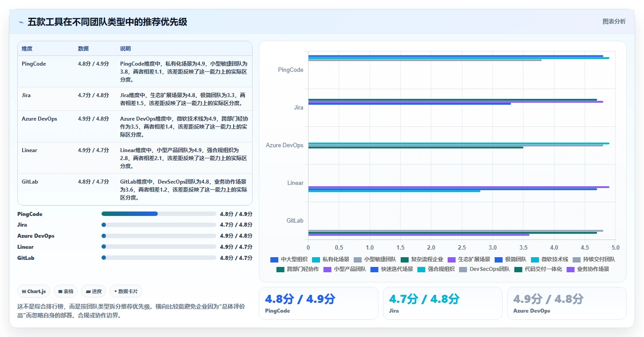This screenshot has width=644, height=337.
Task: Click the PingCode progress bar
Action: click(x=159, y=214)
